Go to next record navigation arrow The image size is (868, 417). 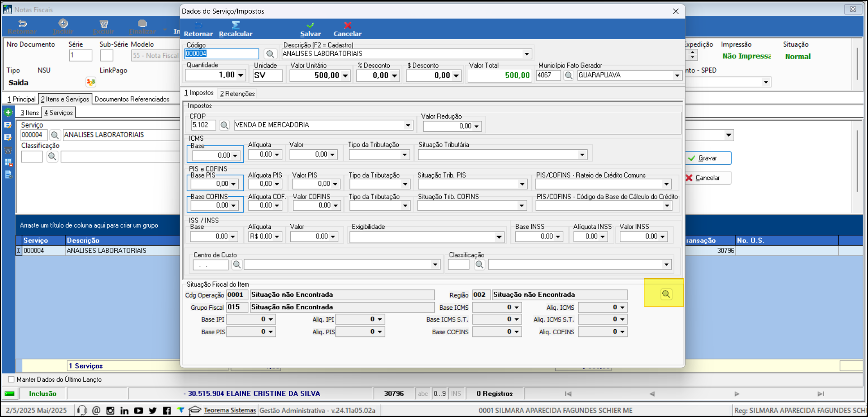(x=737, y=394)
